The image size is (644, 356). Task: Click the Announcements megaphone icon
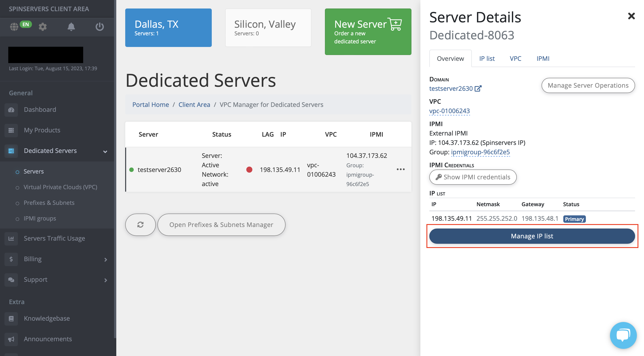(11, 339)
